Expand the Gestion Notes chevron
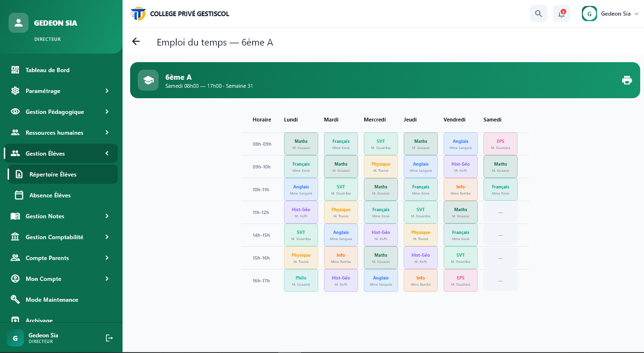Image resolution: width=644 pixels, height=353 pixels. click(x=107, y=216)
